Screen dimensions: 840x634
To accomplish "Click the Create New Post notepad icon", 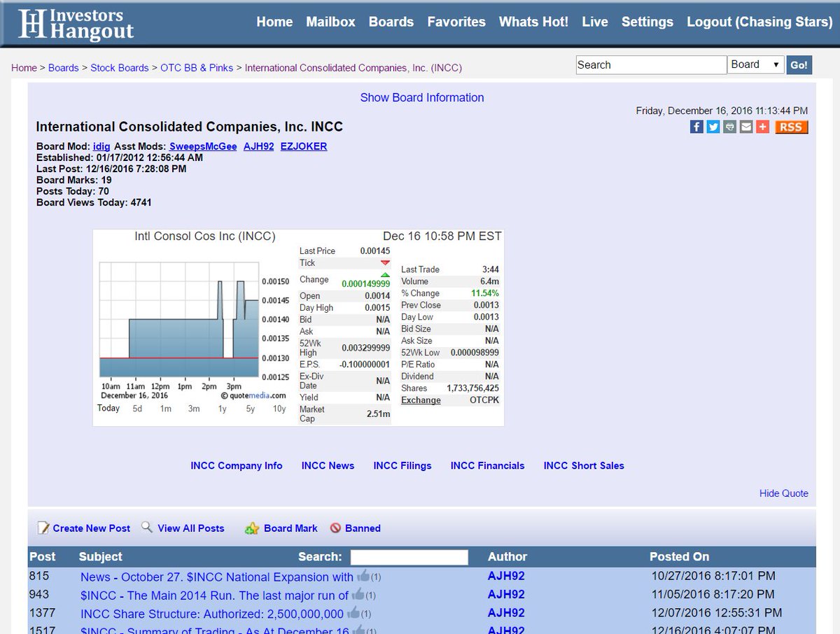I will (43, 528).
